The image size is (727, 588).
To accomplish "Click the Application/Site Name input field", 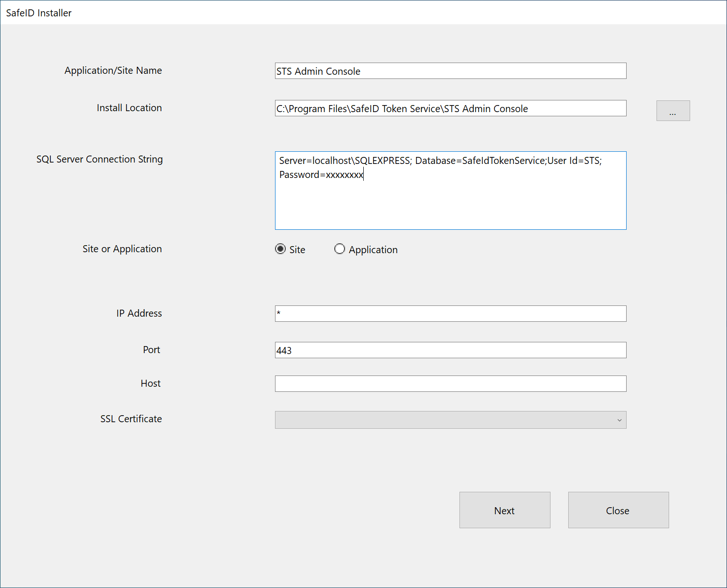I will point(450,71).
